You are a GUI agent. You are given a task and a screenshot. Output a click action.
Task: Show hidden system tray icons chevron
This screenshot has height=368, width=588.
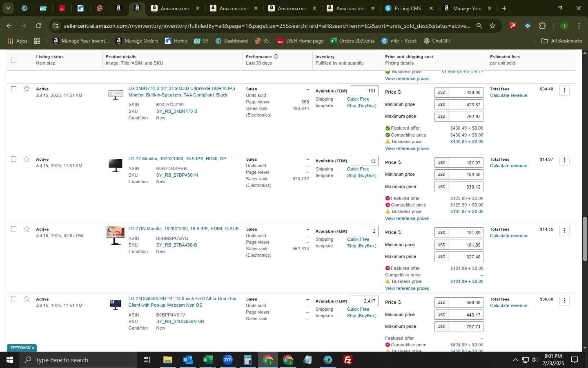coord(515,360)
